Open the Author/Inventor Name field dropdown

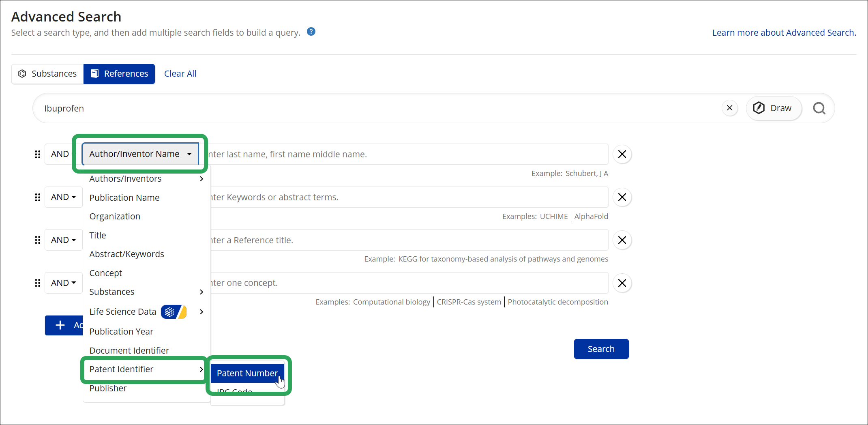pos(140,154)
